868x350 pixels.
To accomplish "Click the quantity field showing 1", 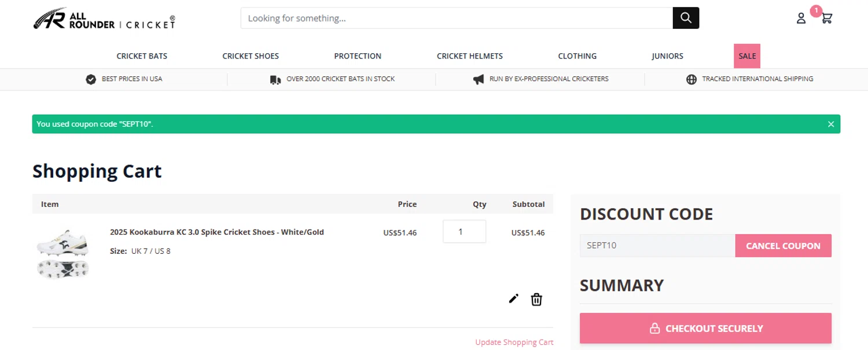I will coord(464,231).
